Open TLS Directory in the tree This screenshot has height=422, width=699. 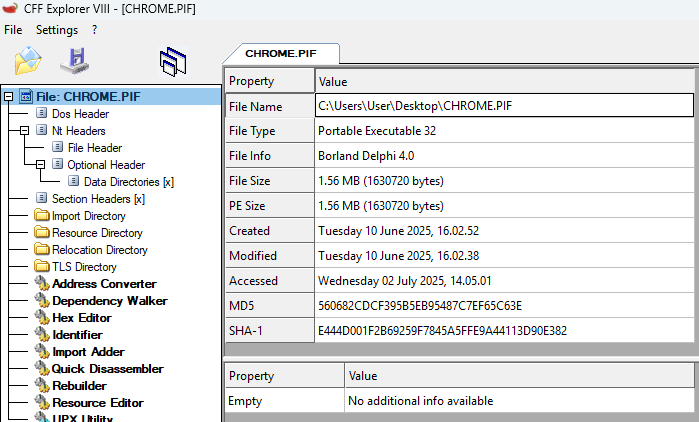(x=84, y=266)
